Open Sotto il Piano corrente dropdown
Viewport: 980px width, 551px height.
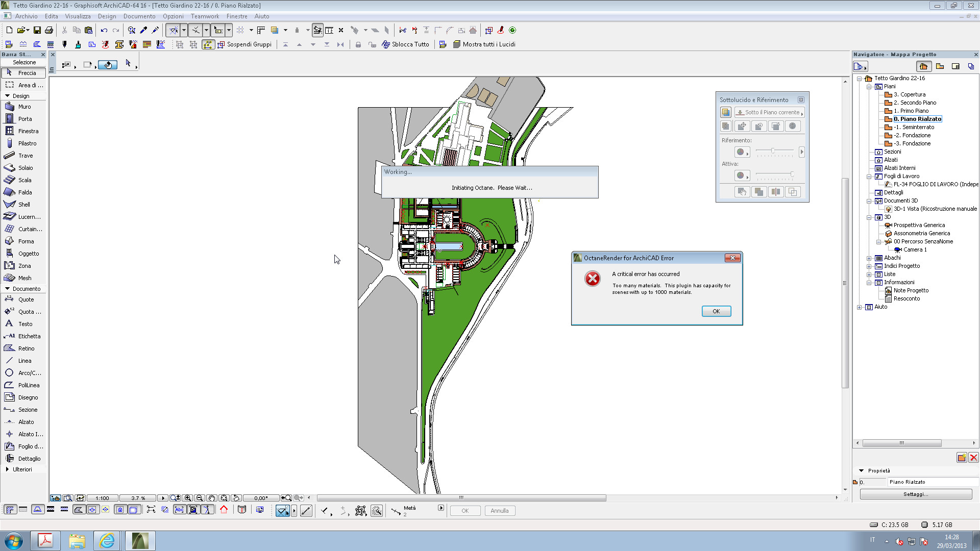pos(769,112)
